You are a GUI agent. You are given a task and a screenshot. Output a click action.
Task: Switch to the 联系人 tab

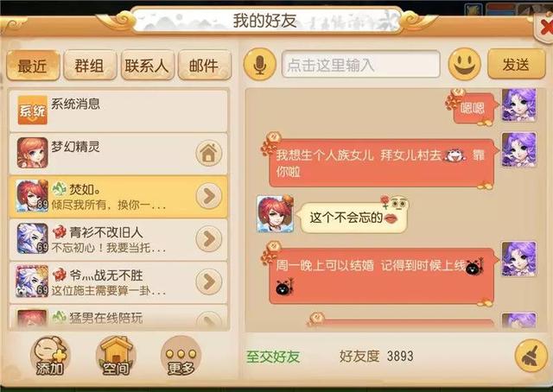point(148,66)
